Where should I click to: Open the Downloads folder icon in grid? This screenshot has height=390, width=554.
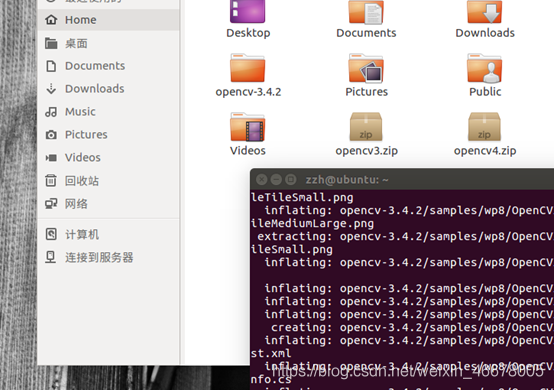484,11
